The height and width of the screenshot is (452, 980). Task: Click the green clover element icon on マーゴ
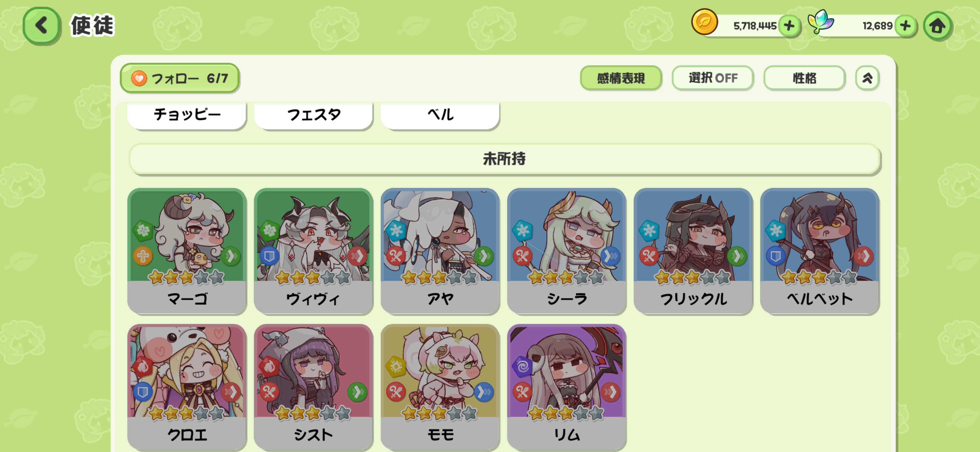[x=143, y=230]
